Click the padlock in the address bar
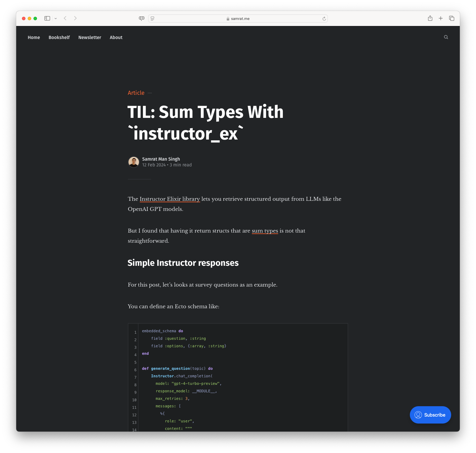Image resolution: width=476 pixels, height=453 pixels. point(228,18)
